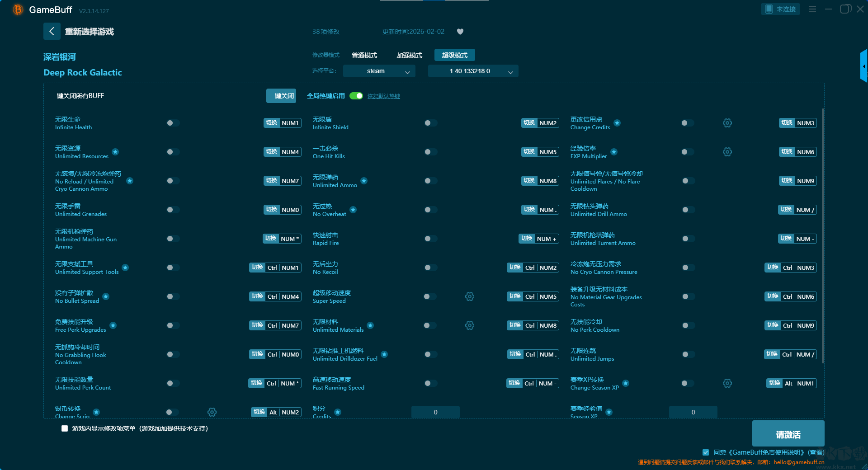Disable the global hotkey switch
The image size is (868, 470).
tap(356, 96)
